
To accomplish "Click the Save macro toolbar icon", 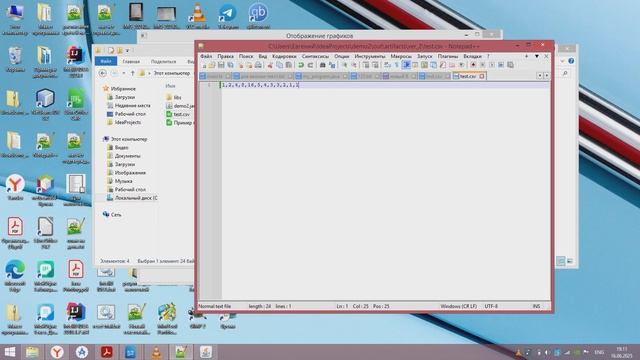I will [510, 65].
